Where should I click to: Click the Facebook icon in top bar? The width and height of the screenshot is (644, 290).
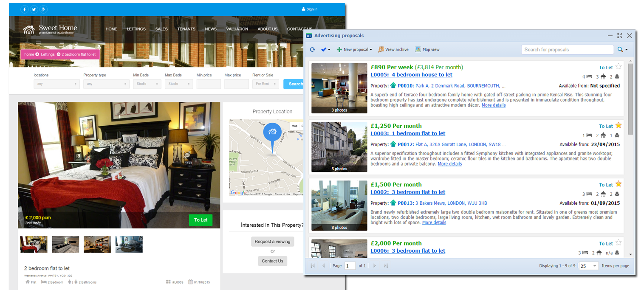coord(24,9)
